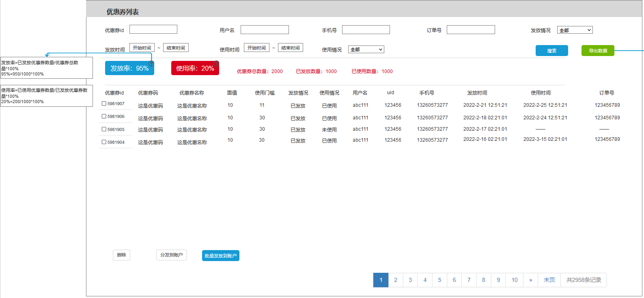Image resolution: width=644 pixels, height=298 pixels.
Task: Pick 发放时间 end time field
Action: tap(176, 48)
